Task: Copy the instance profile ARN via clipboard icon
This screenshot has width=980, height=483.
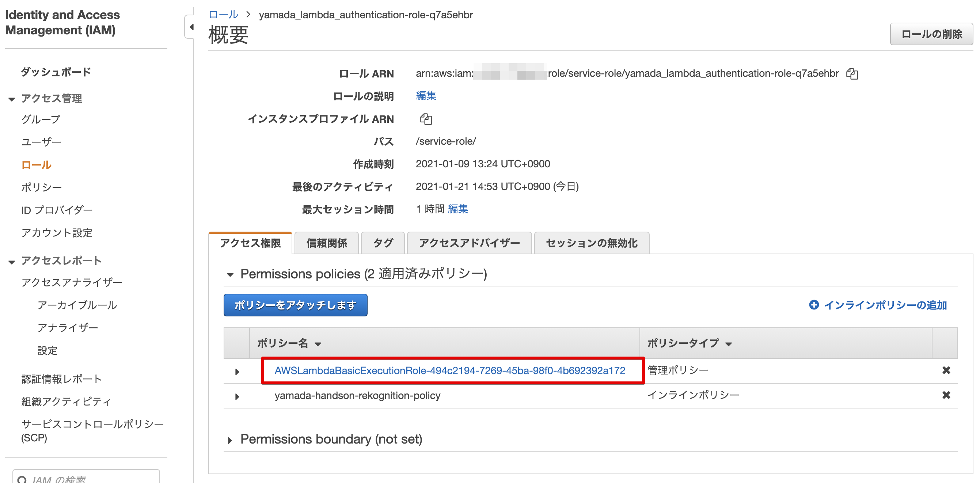Action: (x=426, y=119)
